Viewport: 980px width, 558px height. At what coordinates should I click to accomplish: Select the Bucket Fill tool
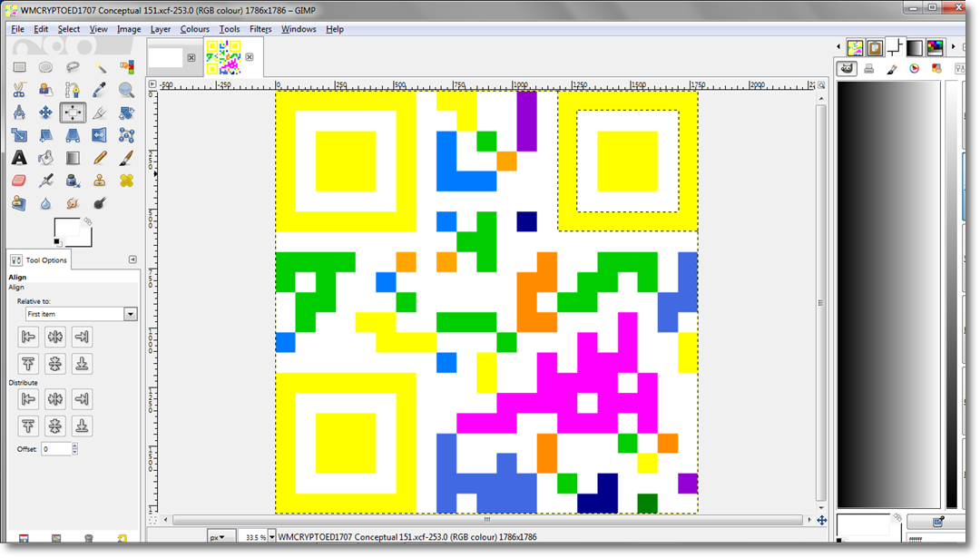(45, 158)
